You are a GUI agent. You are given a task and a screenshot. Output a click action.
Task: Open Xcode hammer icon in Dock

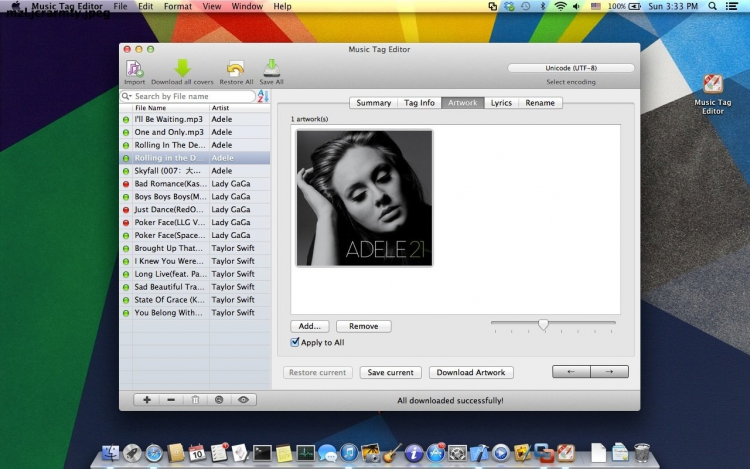pos(479,453)
